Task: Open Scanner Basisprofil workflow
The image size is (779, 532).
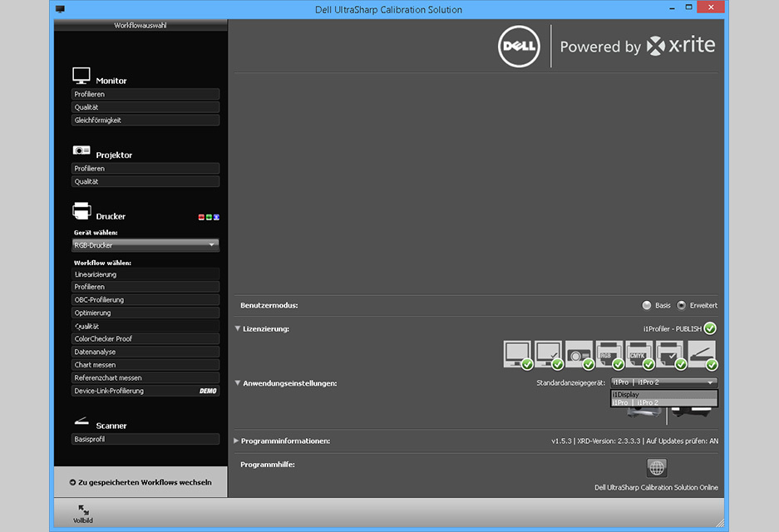Action: pyautogui.click(x=145, y=439)
